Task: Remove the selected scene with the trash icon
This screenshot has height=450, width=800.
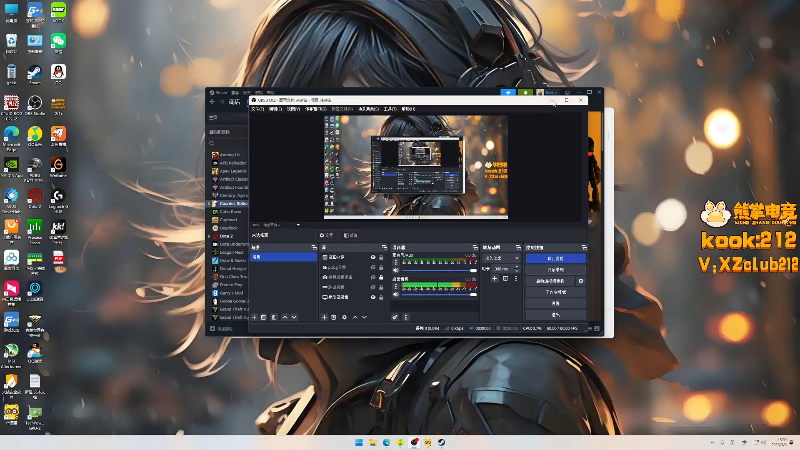Action: click(264, 317)
